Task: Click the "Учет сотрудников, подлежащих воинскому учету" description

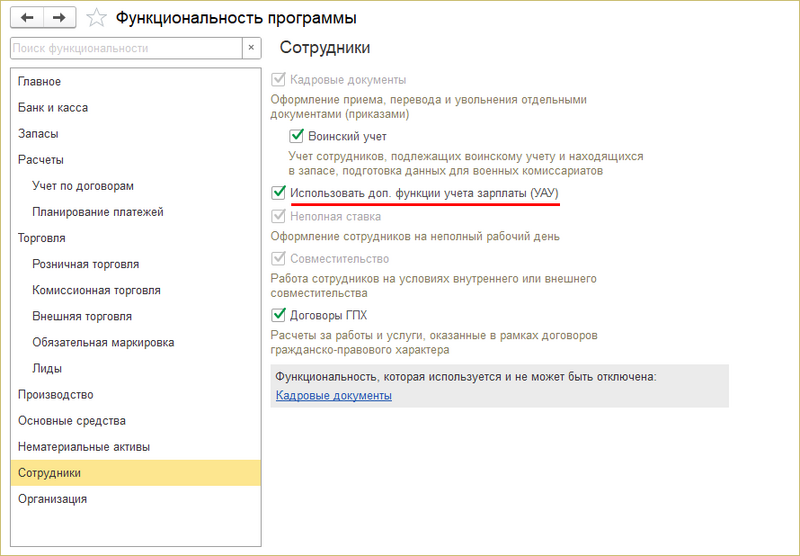Action: click(465, 163)
